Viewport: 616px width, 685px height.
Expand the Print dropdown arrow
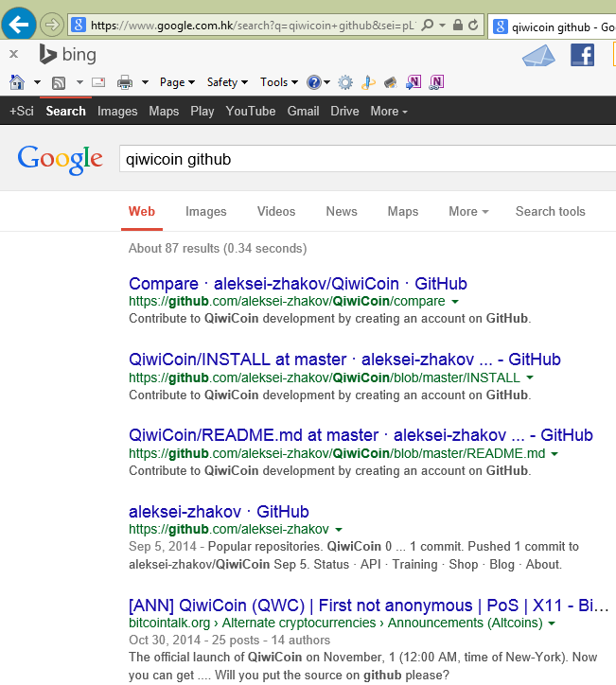coord(145,82)
